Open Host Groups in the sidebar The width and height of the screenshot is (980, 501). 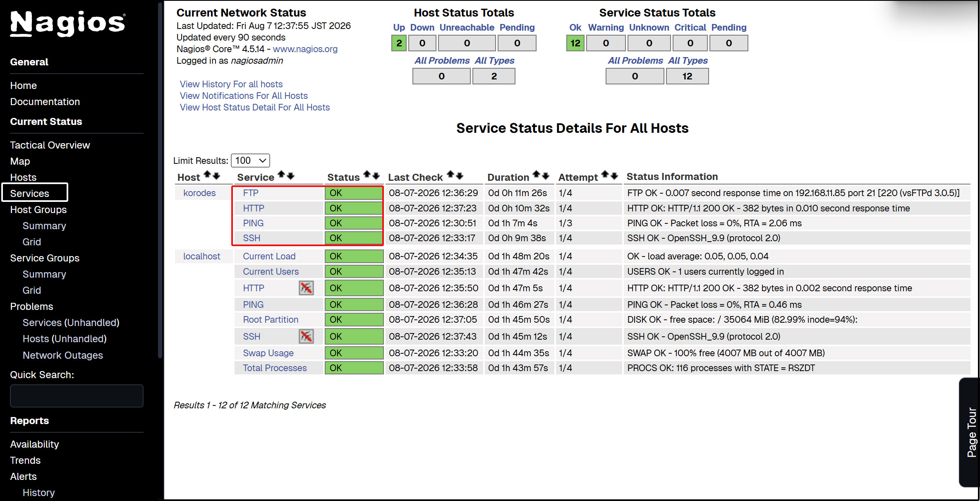tap(38, 210)
